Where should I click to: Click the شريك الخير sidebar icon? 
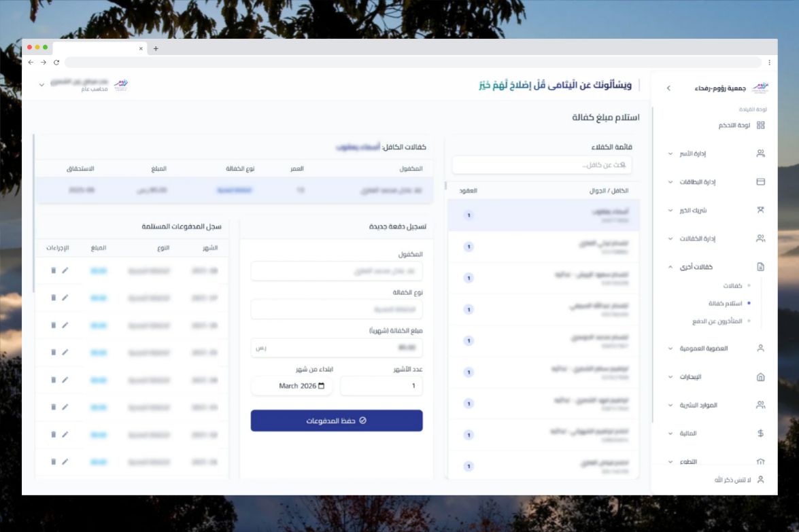pos(760,210)
